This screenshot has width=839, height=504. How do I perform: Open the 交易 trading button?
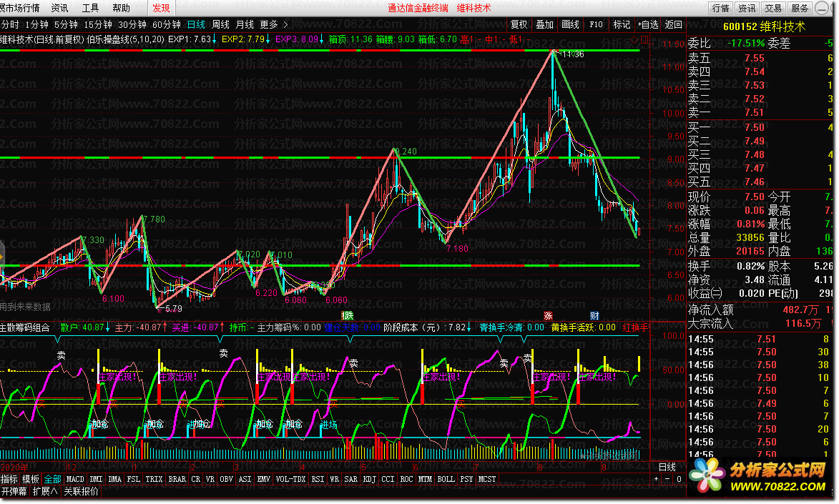click(x=773, y=8)
